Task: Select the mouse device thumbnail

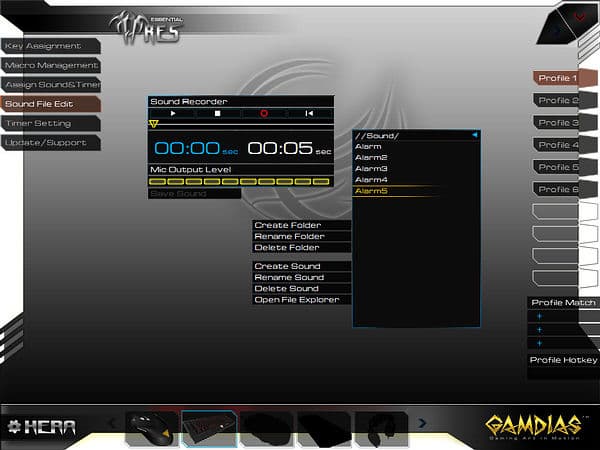Action: [x=152, y=428]
